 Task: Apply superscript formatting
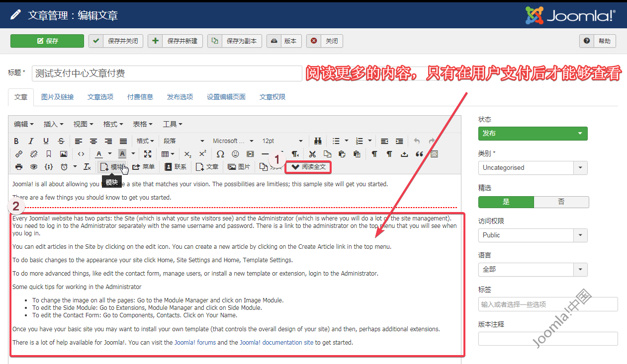(x=202, y=154)
